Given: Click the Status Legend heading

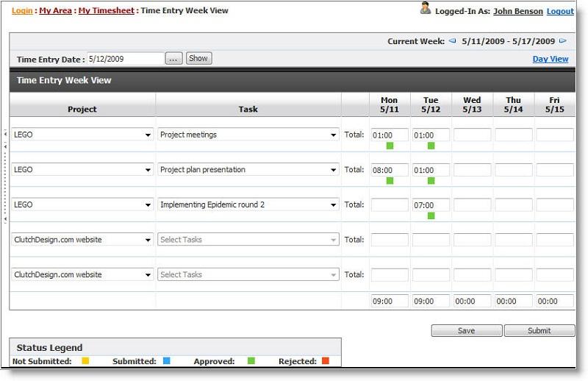Looking at the screenshot, I should click(x=49, y=348).
